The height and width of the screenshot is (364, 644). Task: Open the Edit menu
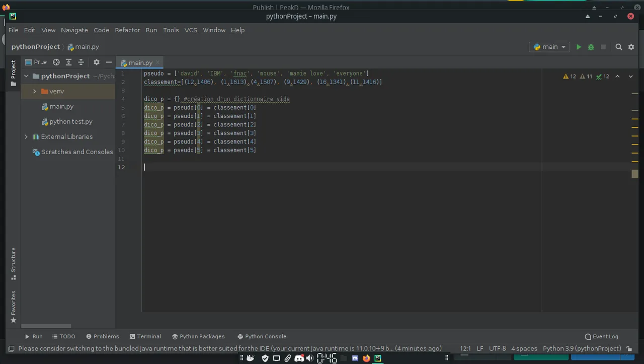[30, 30]
